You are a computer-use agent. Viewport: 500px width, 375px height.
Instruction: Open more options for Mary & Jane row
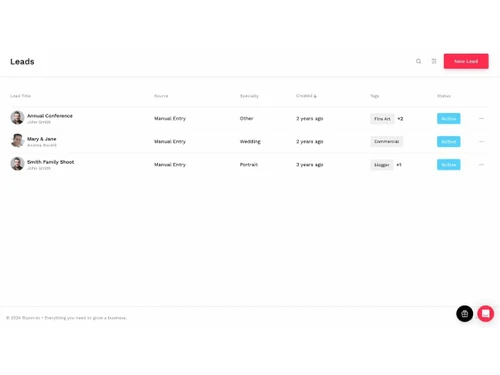482,142
